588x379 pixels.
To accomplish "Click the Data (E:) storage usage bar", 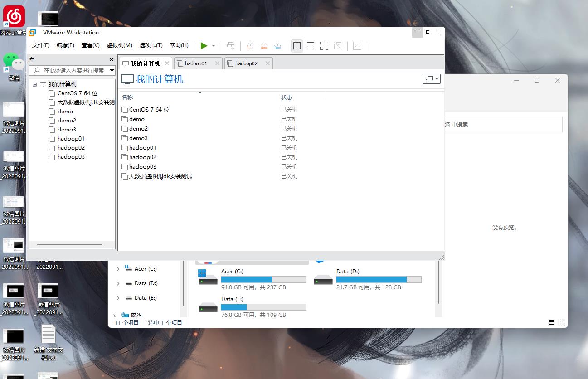I will tap(263, 307).
